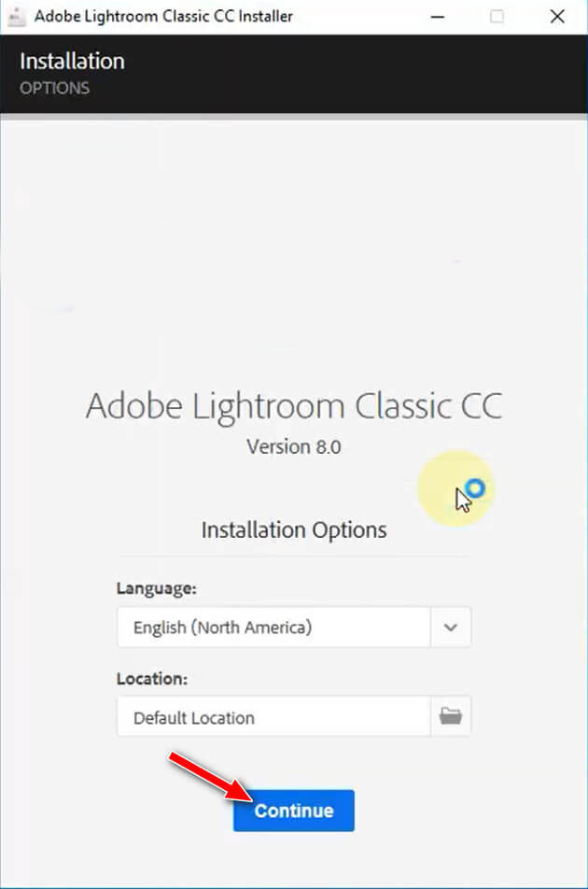Close the Lightroom installer window
Image resolution: width=588 pixels, height=889 pixels.
tap(557, 16)
